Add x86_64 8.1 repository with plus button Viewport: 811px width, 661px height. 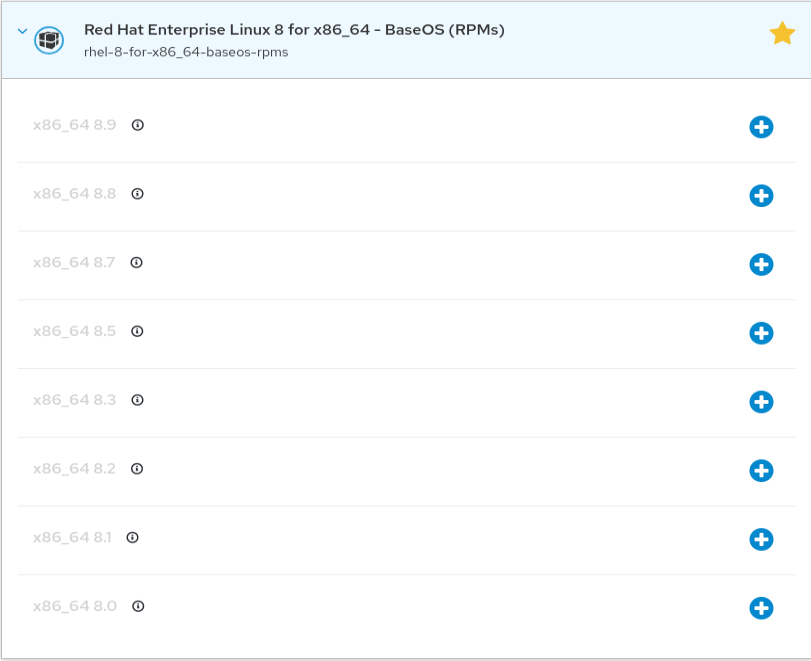761,539
